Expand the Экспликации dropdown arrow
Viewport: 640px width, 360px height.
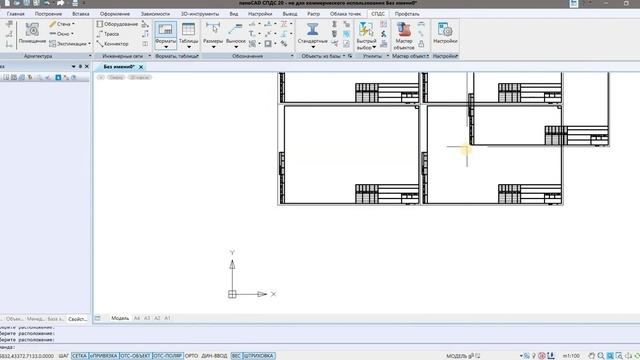(x=89, y=44)
